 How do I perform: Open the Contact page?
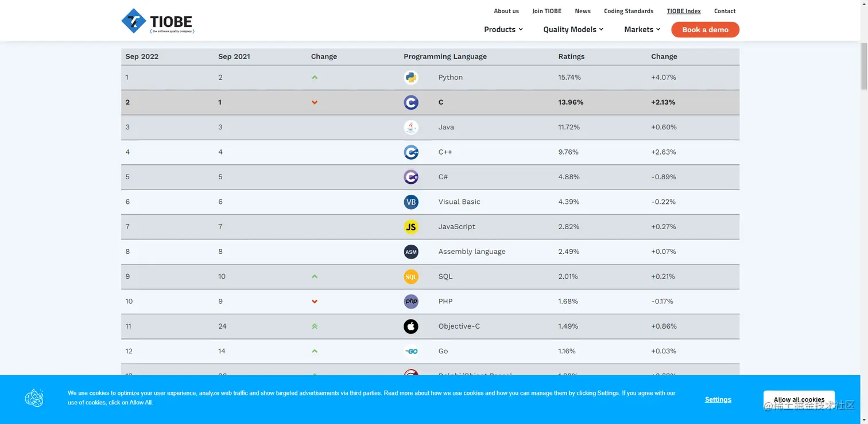click(x=724, y=11)
